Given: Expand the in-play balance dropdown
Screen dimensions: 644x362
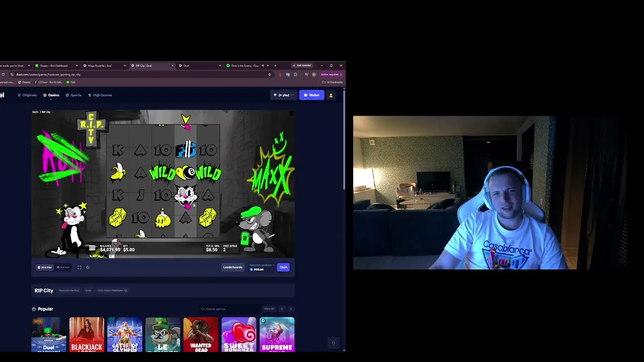Looking at the screenshot, I should (x=283, y=95).
